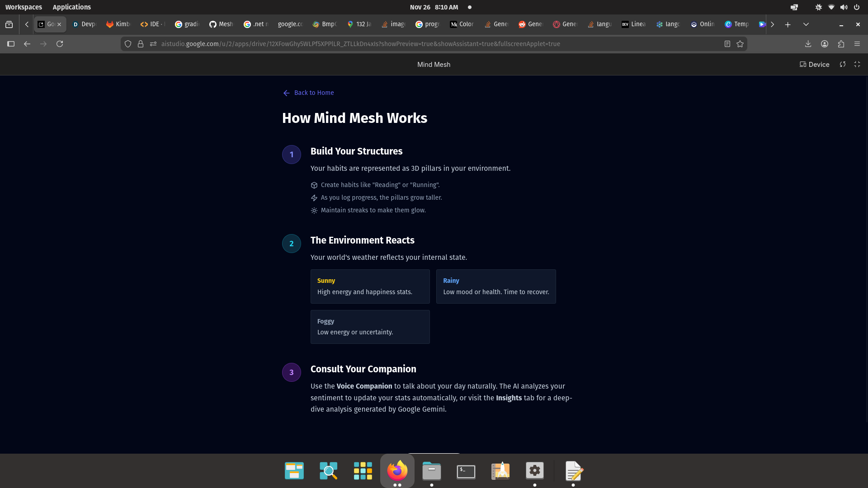The height and width of the screenshot is (488, 868).
Task: Switch to the Mesh GitHub tab
Action: (221, 24)
